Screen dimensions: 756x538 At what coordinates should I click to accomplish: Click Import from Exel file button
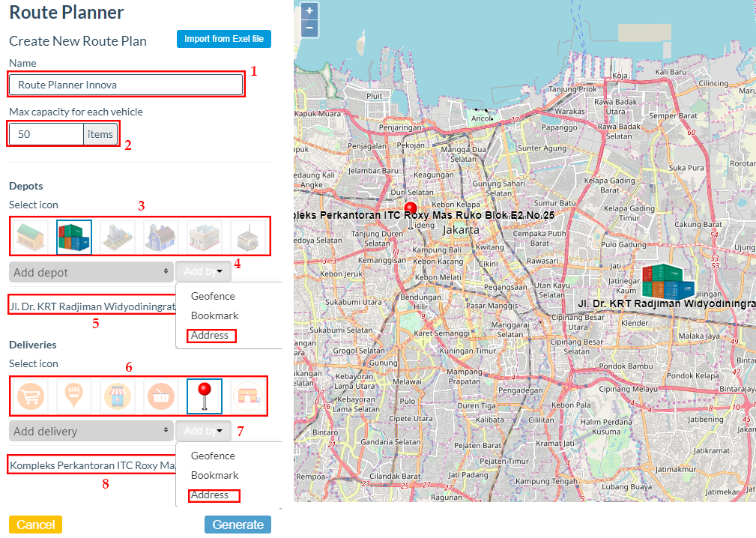[x=223, y=39]
